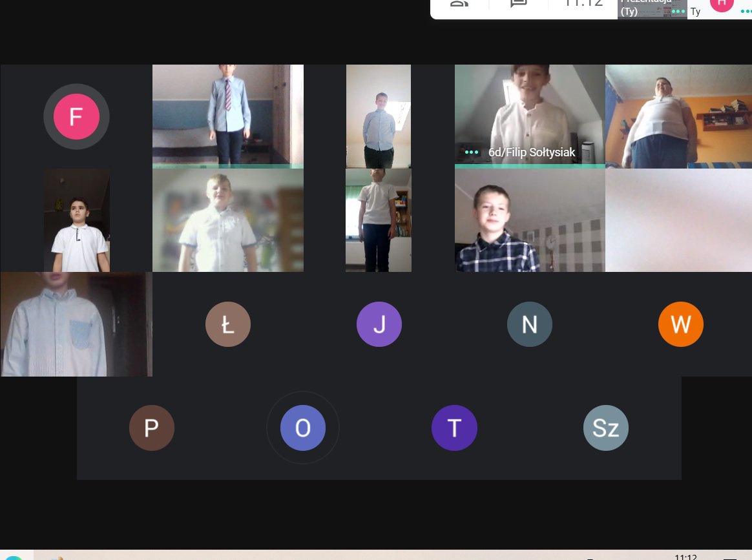Screen dimensions: 752x560
Task: Select the violet T participant avatar
Action: (x=454, y=428)
